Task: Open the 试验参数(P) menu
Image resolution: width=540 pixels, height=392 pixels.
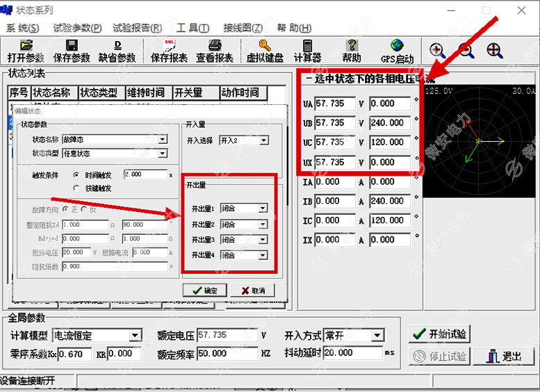Action: (x=77, y=28)
